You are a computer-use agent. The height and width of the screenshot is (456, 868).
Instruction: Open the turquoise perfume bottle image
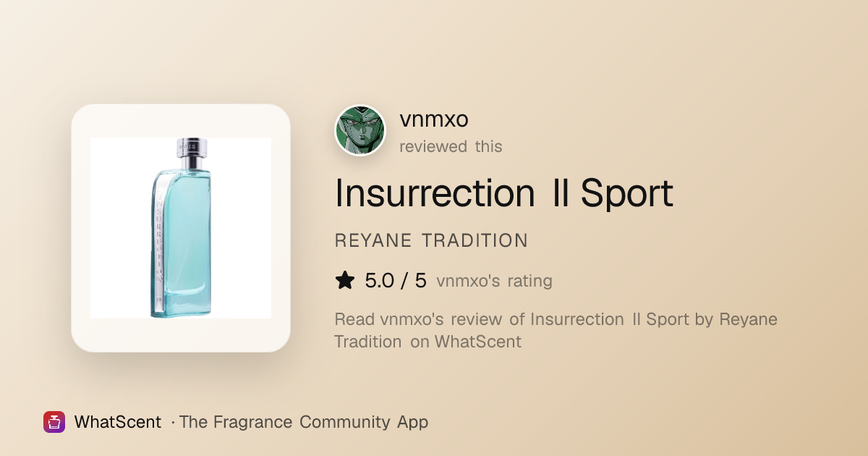[x=181, y=228]
